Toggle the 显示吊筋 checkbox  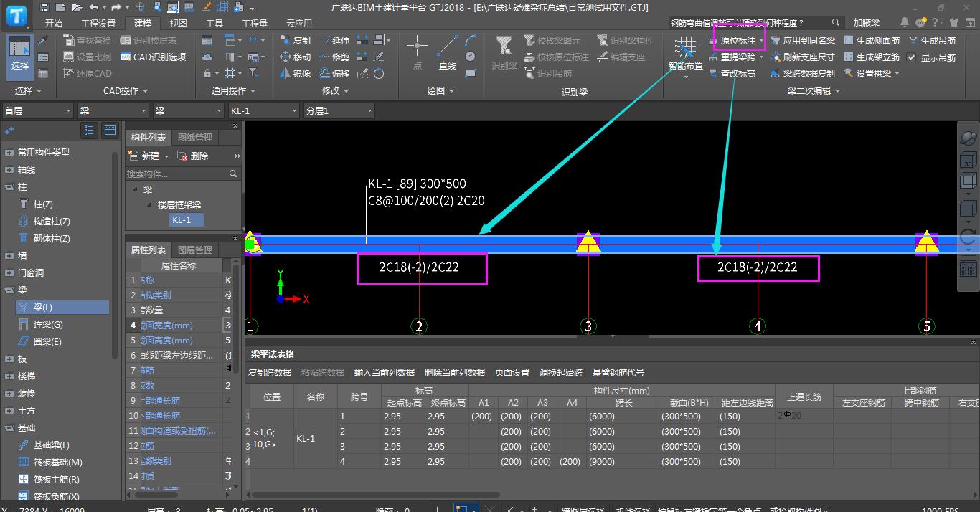(x=912, y=57)
